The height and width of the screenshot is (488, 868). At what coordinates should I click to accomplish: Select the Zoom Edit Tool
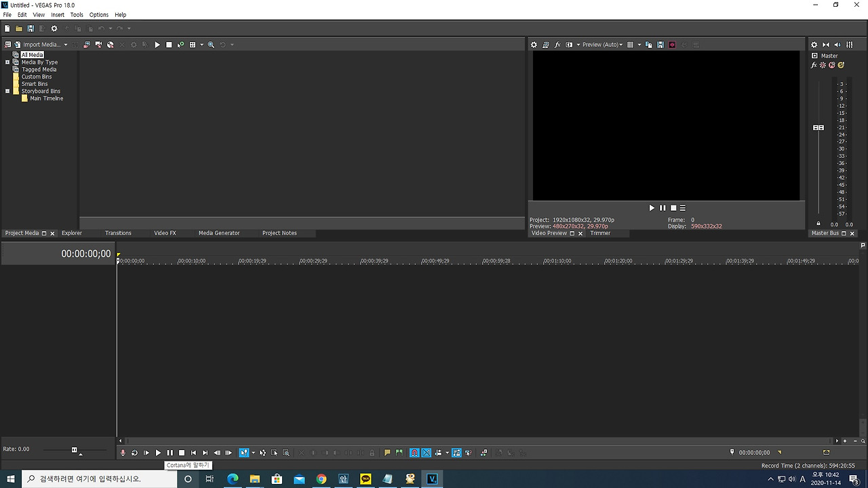(x=286, y=452)
